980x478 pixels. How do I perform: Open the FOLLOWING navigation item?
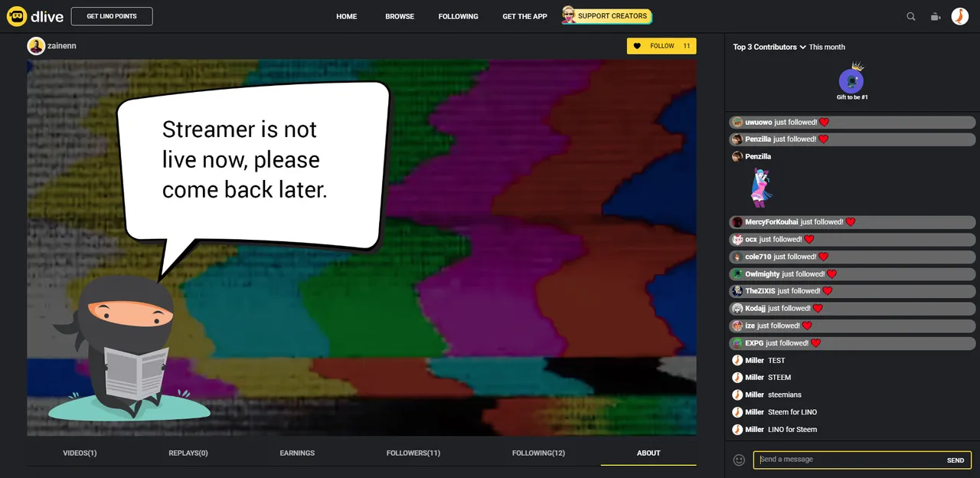(459, 16)
